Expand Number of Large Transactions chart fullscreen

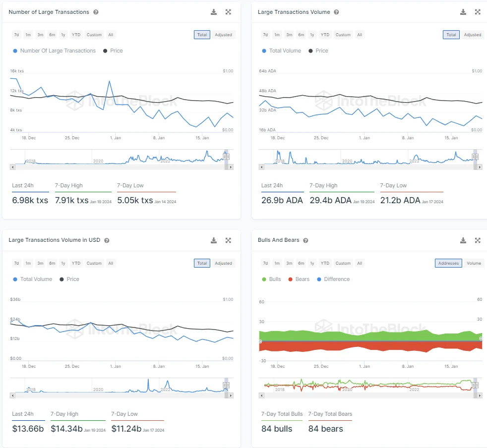[x=228, y=12]
